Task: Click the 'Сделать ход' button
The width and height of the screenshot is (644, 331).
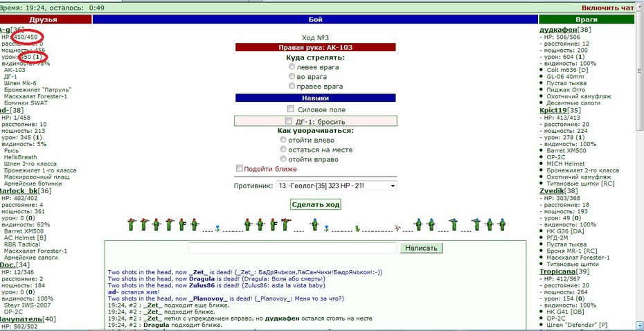Action: coord(316,204)
